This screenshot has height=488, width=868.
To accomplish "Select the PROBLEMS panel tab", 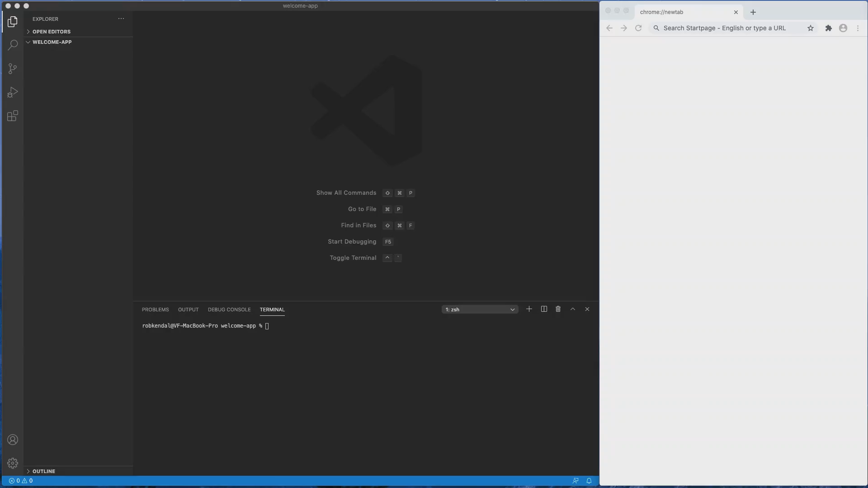I will click(155, 310).
